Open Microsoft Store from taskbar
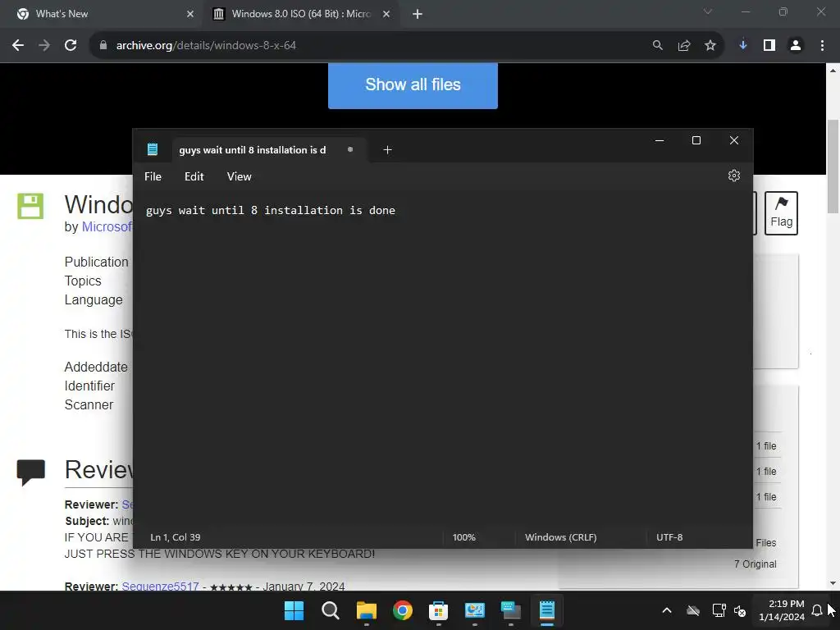This screenshot has width=840, height=630. (438, 610)
